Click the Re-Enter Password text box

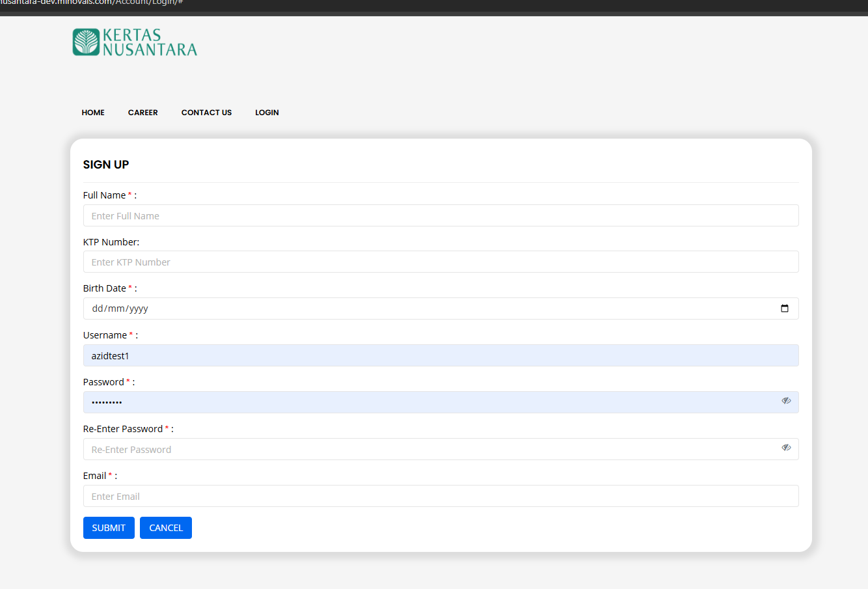(x=429, y=450)
